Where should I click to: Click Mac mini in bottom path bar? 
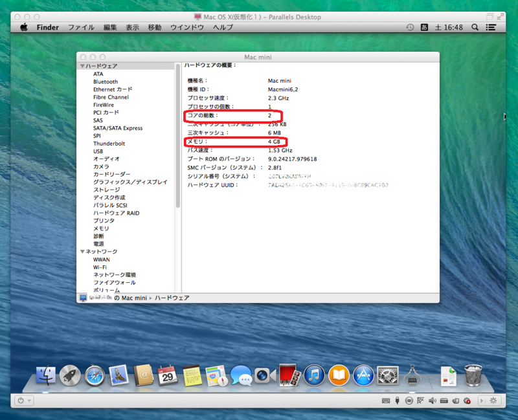click(x=134, y=298)
